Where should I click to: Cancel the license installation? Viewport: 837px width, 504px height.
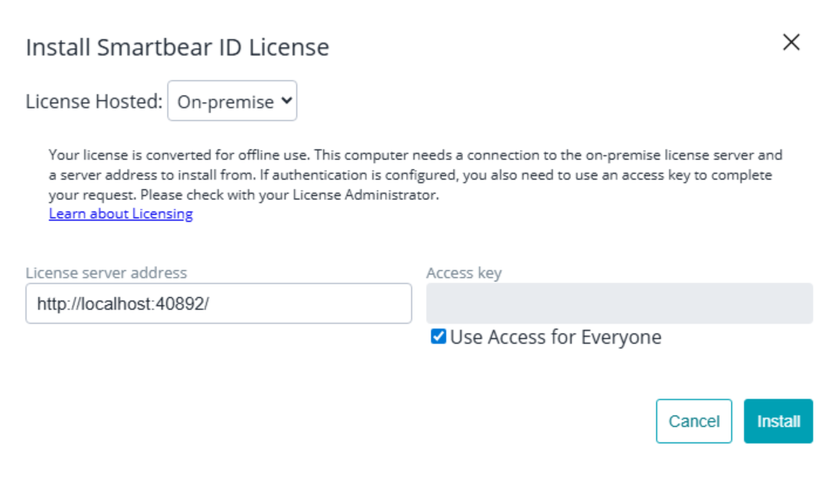coord(693,420)
